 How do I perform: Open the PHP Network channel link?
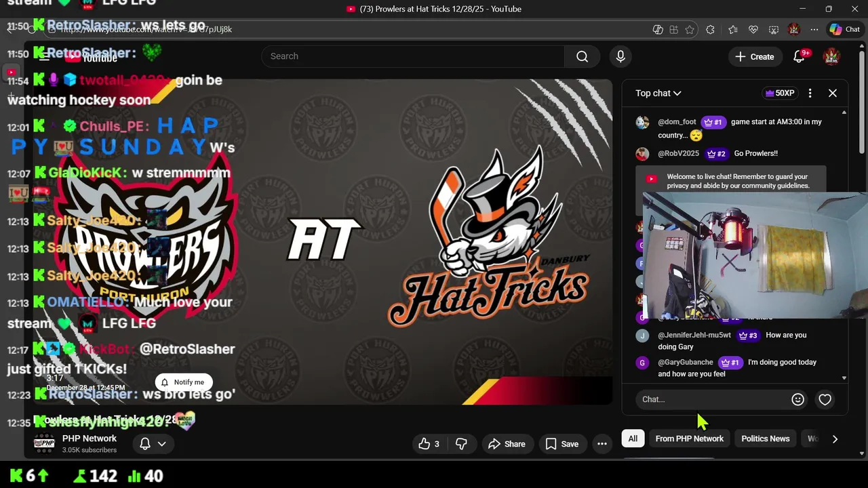90,439
